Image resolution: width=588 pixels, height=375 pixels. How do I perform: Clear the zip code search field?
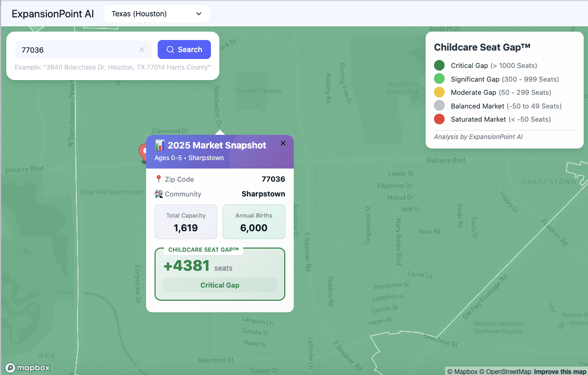142,50
